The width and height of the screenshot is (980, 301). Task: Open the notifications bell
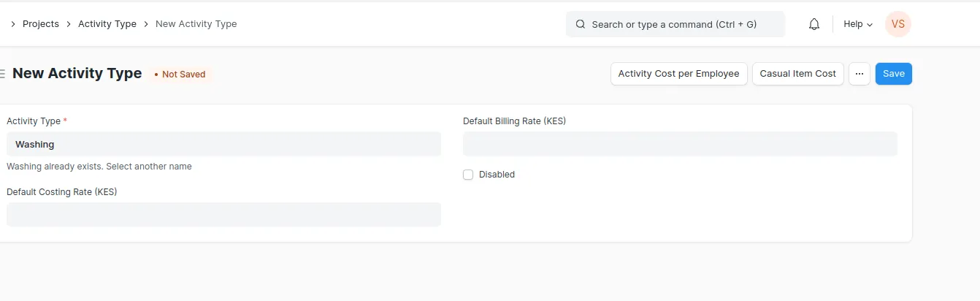pyautogui.click(x=814, y=24)
